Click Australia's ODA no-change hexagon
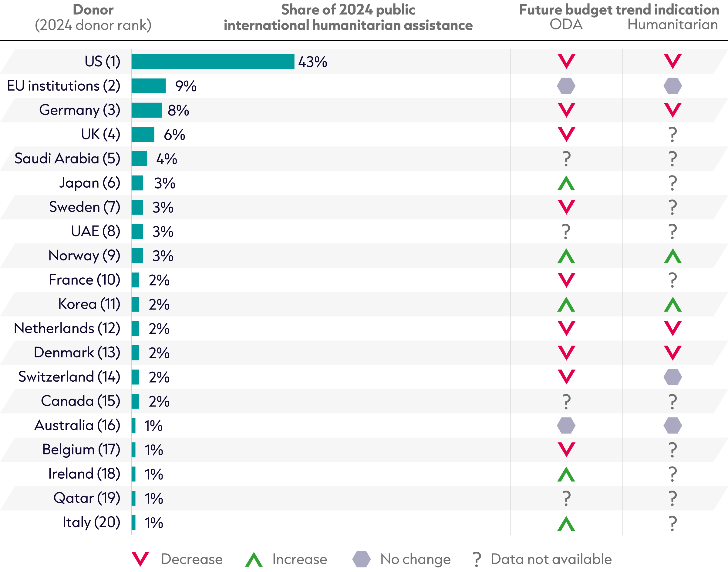Viewport: 728px width, 572px height. pos(566,426)
